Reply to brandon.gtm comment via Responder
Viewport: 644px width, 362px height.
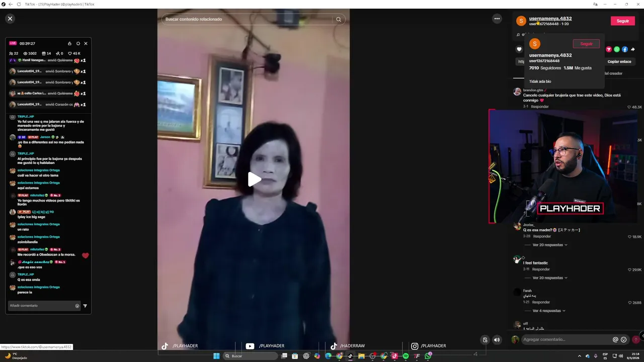(540, 107)
